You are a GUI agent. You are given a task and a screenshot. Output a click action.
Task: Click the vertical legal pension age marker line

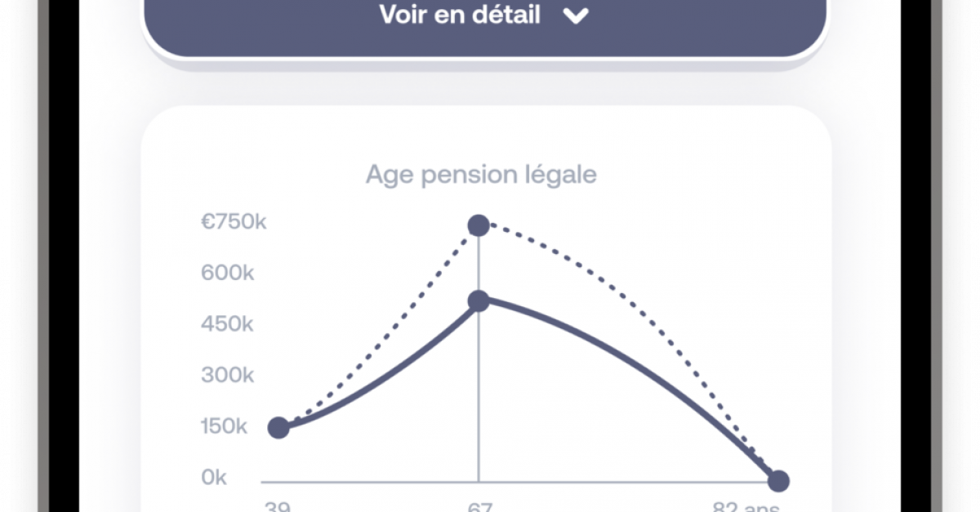479,392
